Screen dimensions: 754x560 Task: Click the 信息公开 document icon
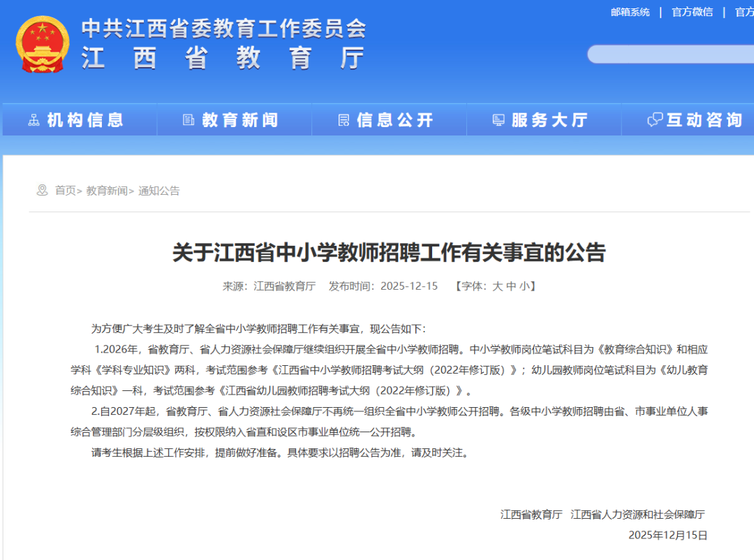343,120
